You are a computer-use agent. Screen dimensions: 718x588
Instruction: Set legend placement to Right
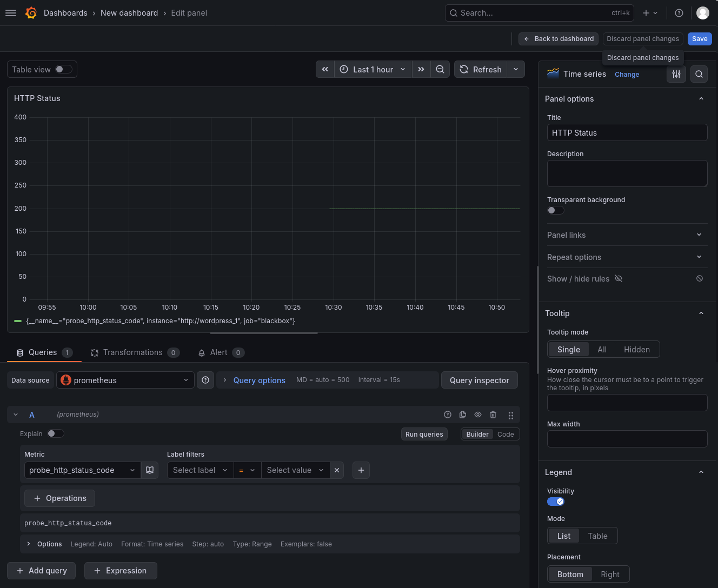point(610,574)
